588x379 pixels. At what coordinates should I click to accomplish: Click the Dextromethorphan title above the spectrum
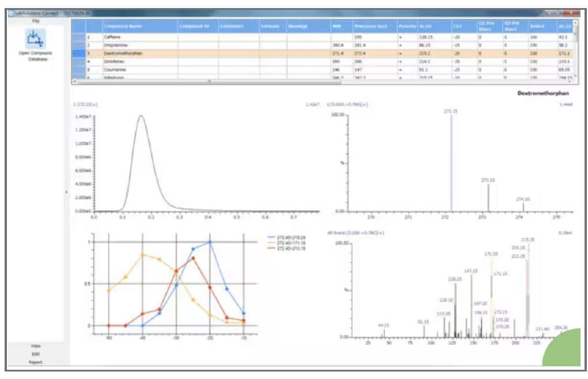tap(543, 93)
